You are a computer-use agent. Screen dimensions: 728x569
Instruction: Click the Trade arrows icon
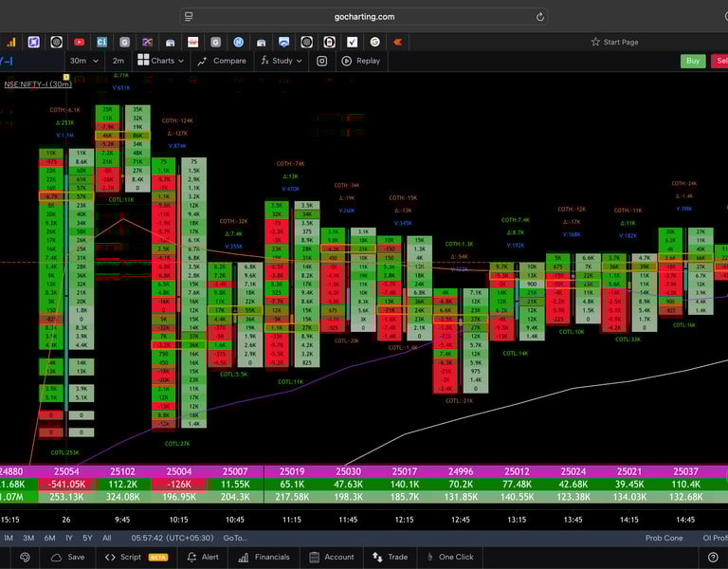pos(377,557)
